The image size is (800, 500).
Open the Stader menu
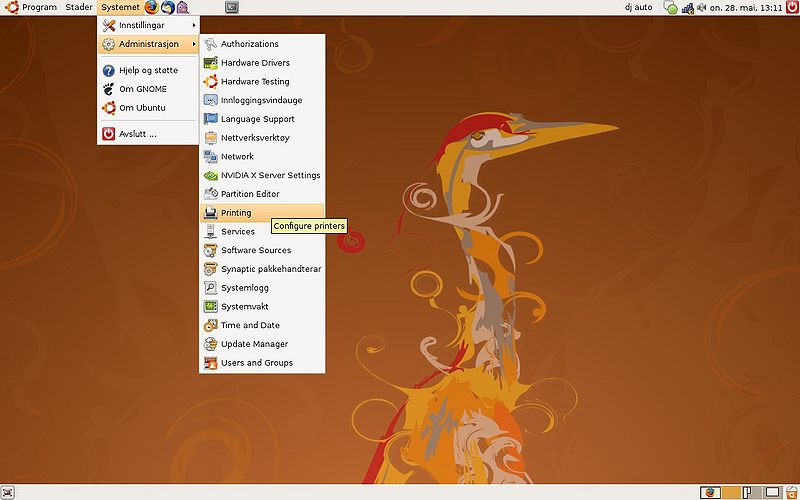(79, 8)
